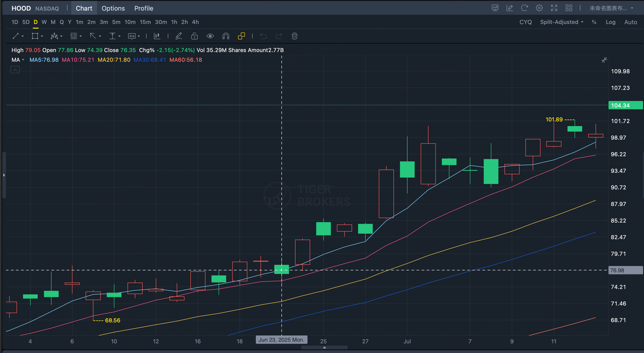Screen dimensions: 644x353
Task: Expand text tool dropdown arrow
Action: click(x=139, y=36)
